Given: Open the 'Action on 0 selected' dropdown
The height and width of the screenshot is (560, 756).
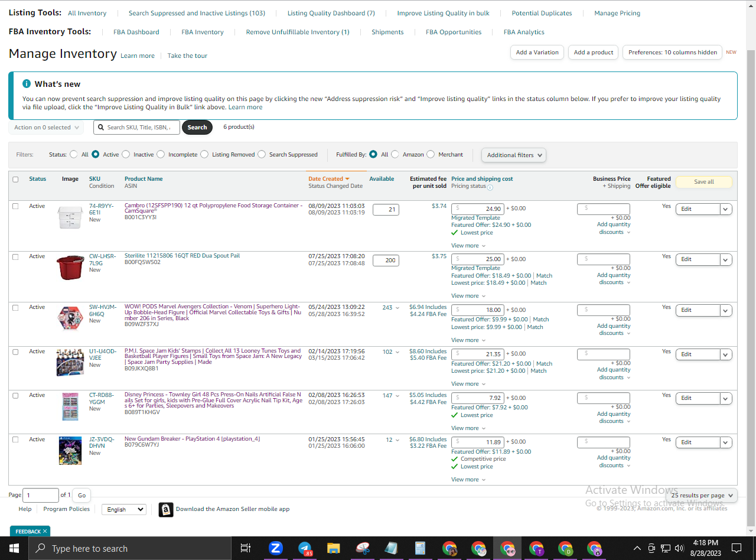Looking at the screenshot, I should pyautogui.click(x=46, y=128).
